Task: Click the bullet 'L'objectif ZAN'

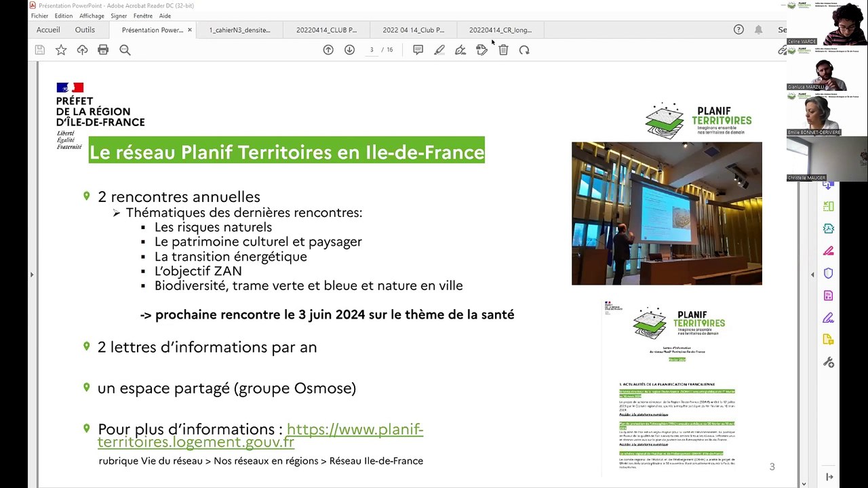Action: click(x=198, y=271)
